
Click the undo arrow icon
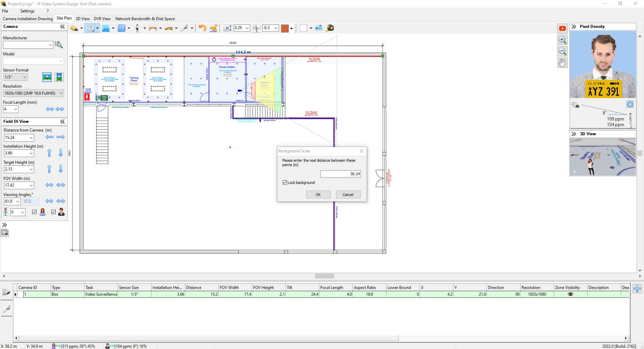202,28
